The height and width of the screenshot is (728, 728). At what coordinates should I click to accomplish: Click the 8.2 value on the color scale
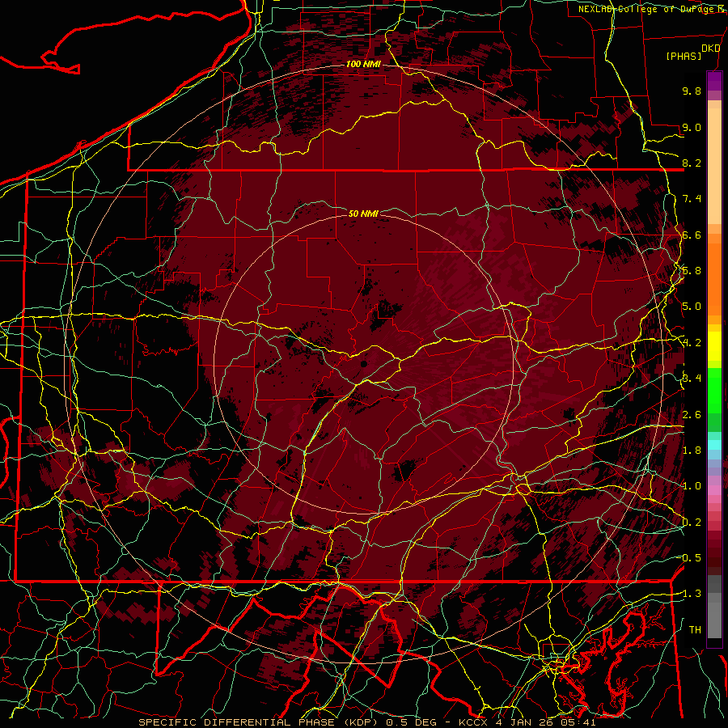[x=692, y=163]
